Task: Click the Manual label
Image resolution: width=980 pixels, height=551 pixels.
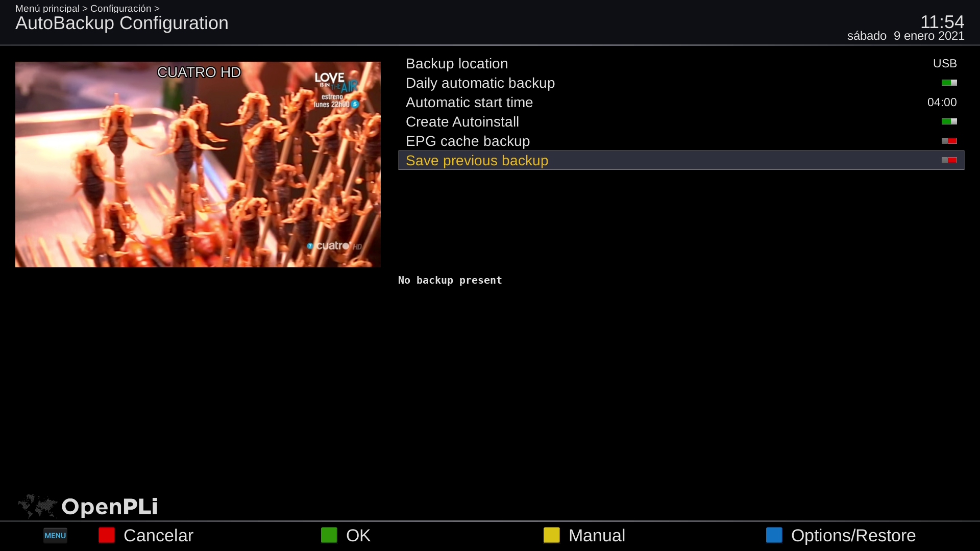Action: pos(596,535)
